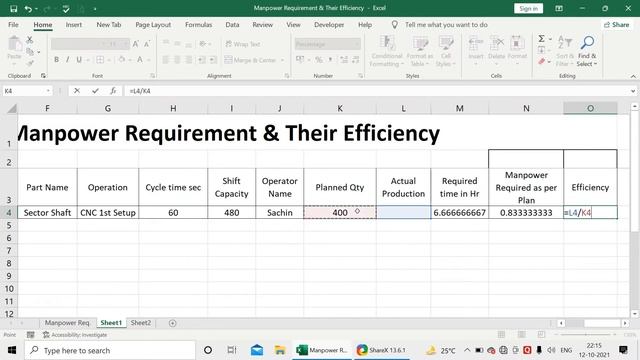This screenshot has height=360, width=640.
Task: Click the Insert Function fx icon
Action: 113,91
